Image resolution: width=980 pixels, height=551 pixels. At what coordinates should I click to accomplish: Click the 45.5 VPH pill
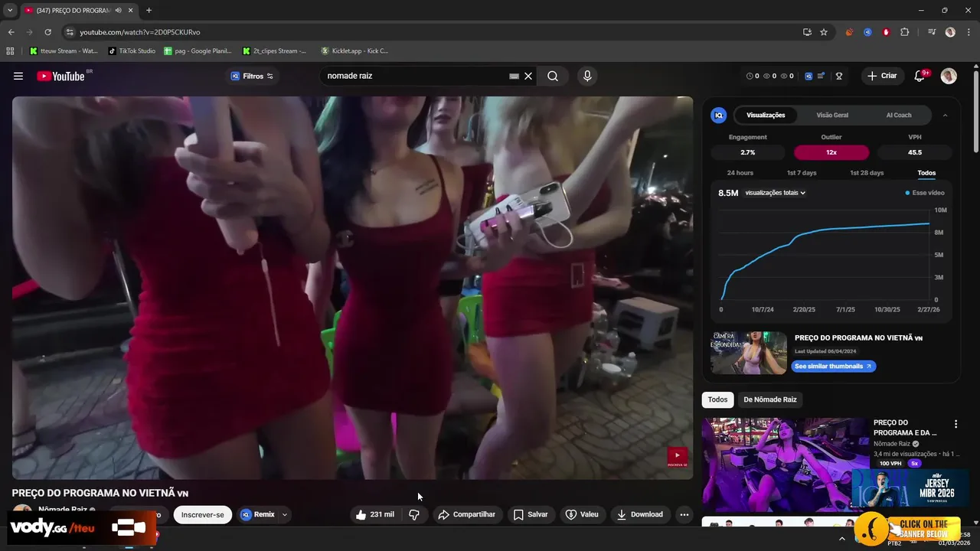[915, 152]
